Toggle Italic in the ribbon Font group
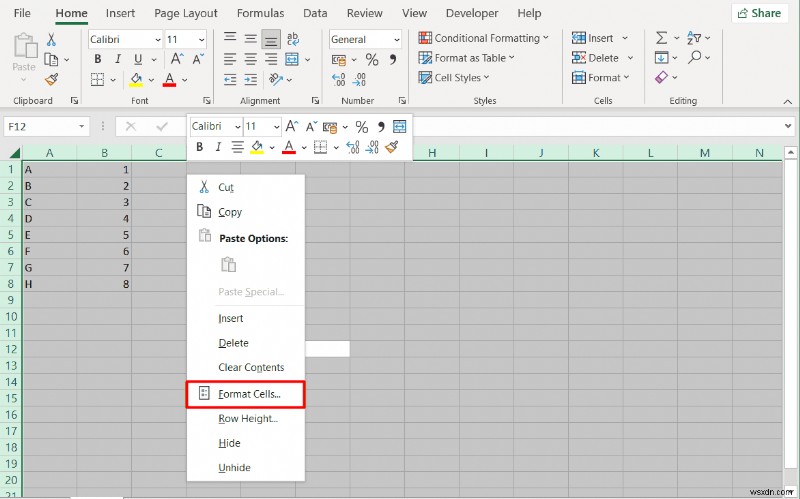Screen dimensions: 800x499 tap(118, 59)
